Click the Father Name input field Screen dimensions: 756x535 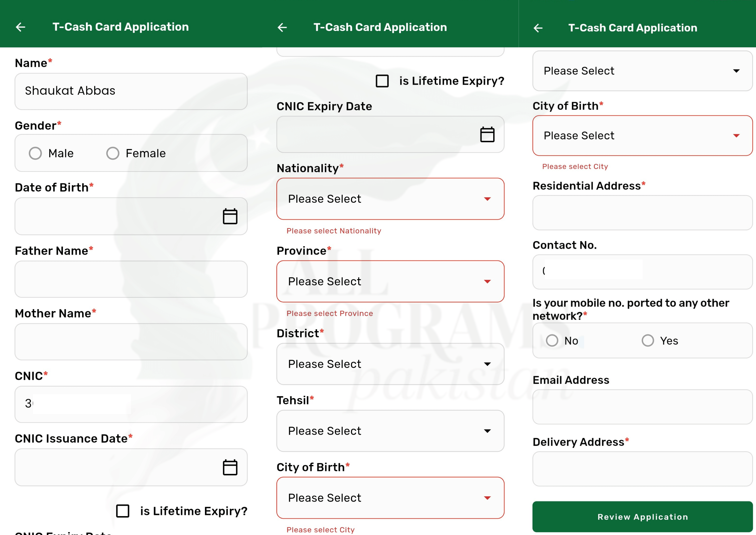click(131, 279)
